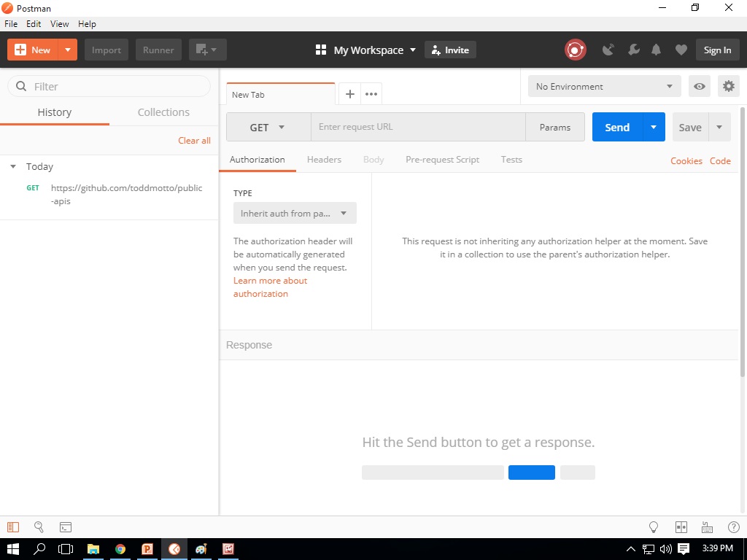Open the Pre-request Script tab
747x560 pixels.
(442, 159)
